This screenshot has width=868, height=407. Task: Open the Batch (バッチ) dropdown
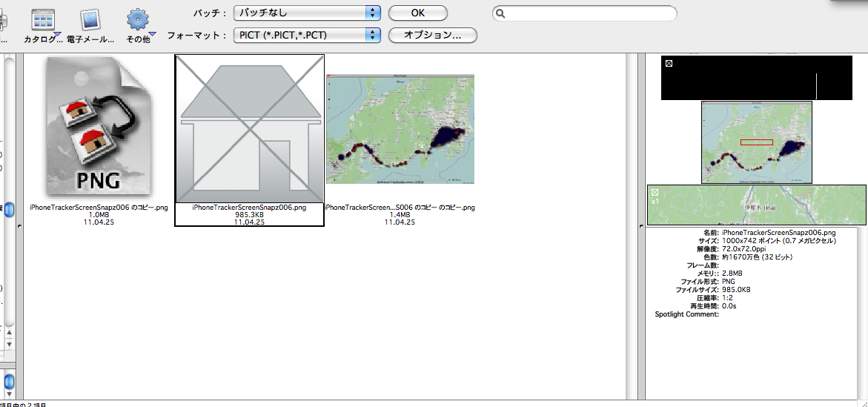(307, 13)
